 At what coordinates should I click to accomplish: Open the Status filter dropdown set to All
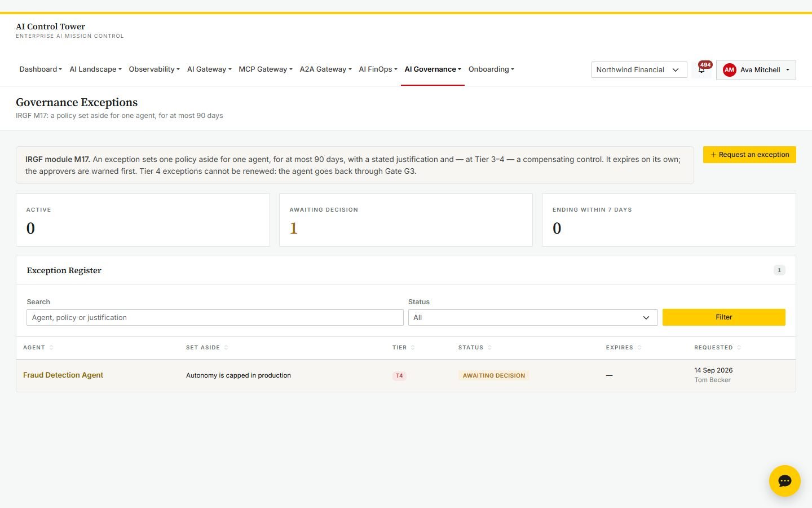point(533,317)
